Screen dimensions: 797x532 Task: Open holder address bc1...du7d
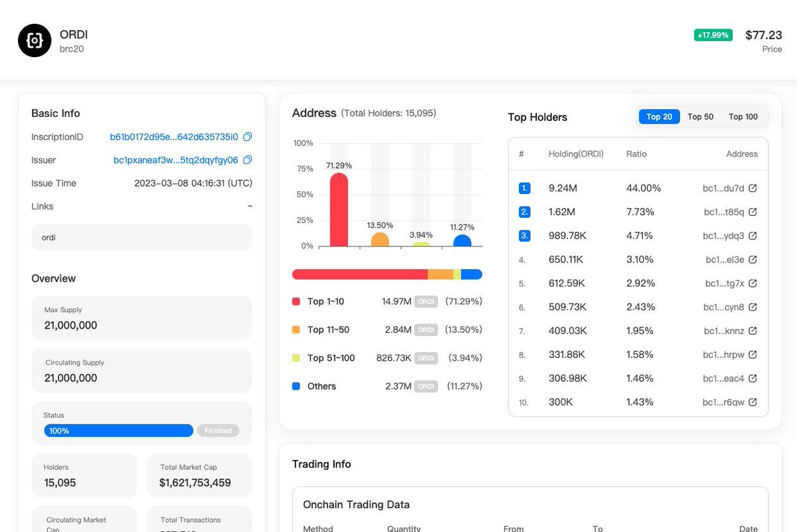(x=724, y=188)
